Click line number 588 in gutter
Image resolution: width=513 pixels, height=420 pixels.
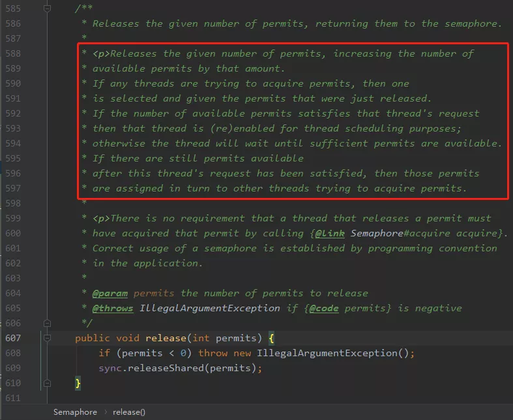click(x=13, y=53)
